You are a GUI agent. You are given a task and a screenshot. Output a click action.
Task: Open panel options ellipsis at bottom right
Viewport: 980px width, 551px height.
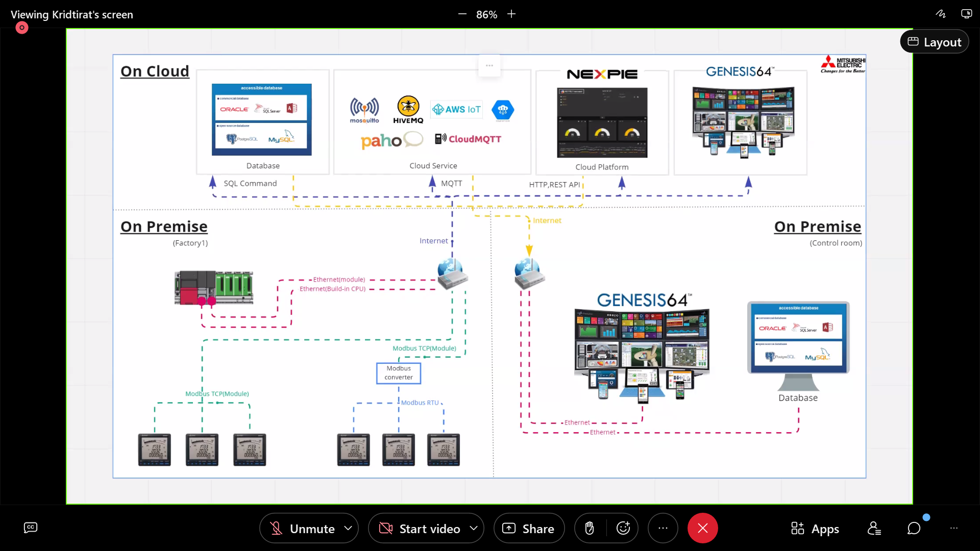954,529
